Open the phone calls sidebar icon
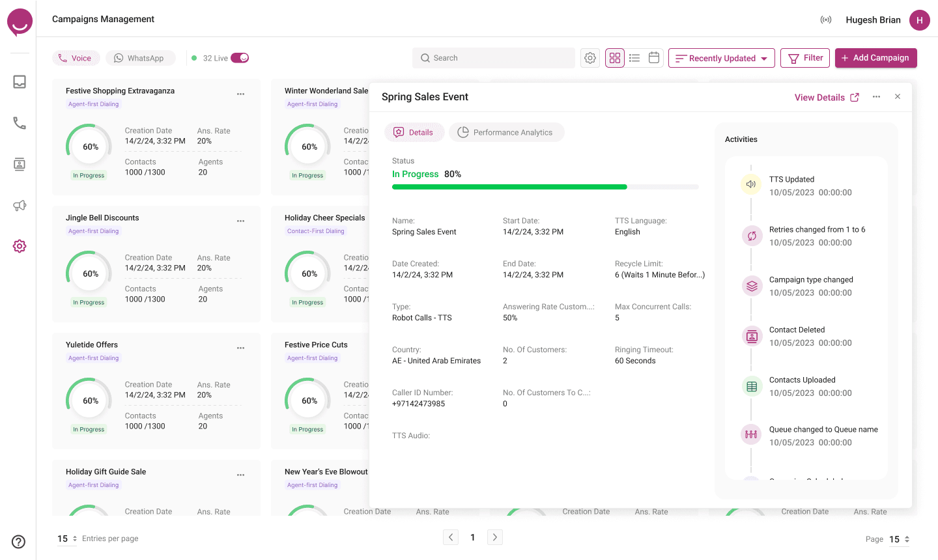This screenshot has width=938, height=560. pos(20,123)
